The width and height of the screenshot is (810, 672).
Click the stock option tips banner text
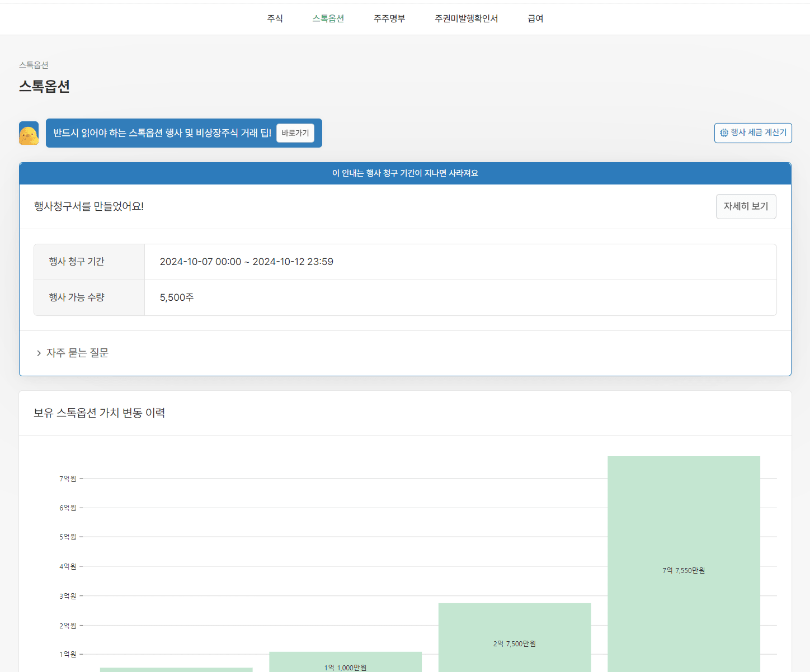tap(162, 133)
